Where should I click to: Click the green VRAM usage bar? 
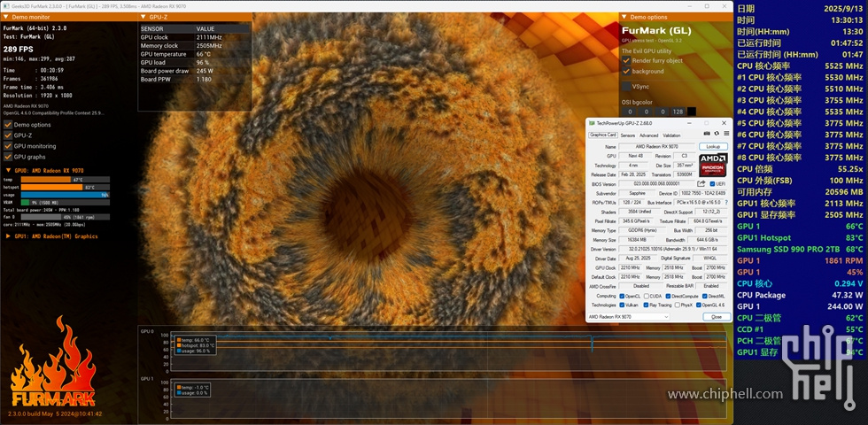point(66,203)
